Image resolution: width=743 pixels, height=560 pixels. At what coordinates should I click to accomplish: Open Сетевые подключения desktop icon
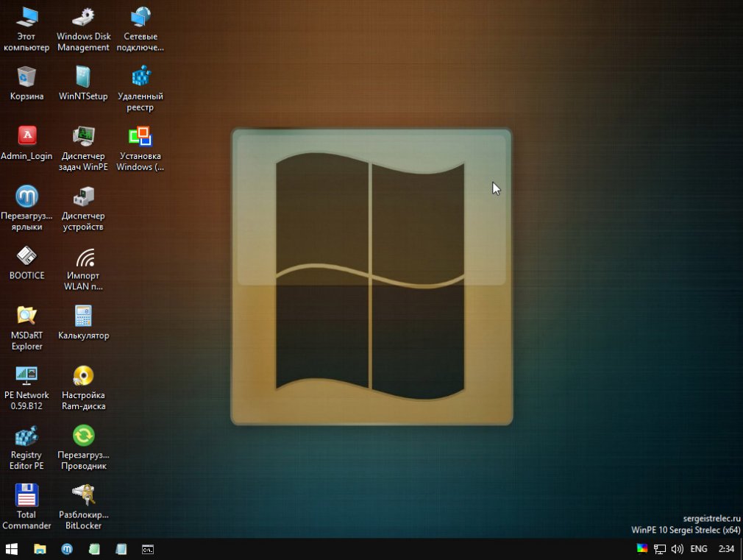click(x=141, y=29)
